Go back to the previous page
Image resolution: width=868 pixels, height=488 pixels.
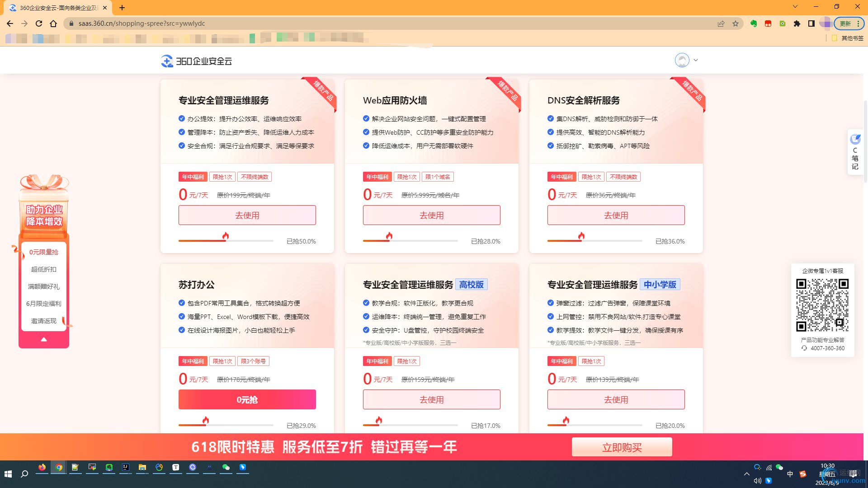coord(10,23)
